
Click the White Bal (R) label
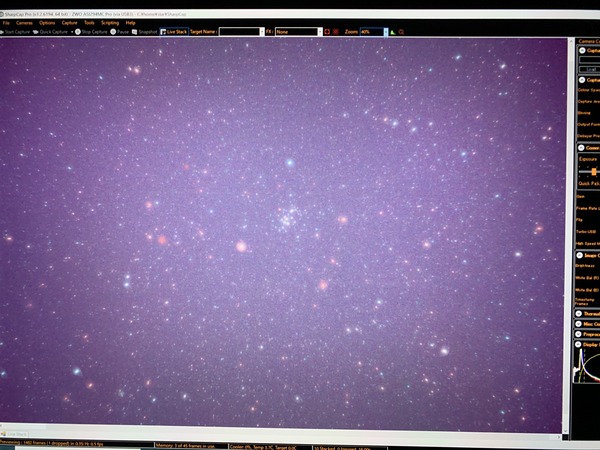[x=587, y=278]
